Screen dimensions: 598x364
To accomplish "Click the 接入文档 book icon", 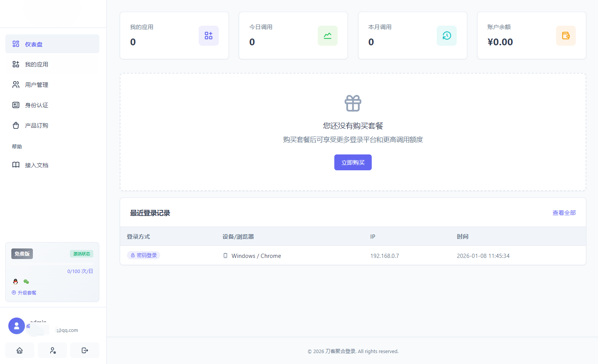I will coord(16,165).
